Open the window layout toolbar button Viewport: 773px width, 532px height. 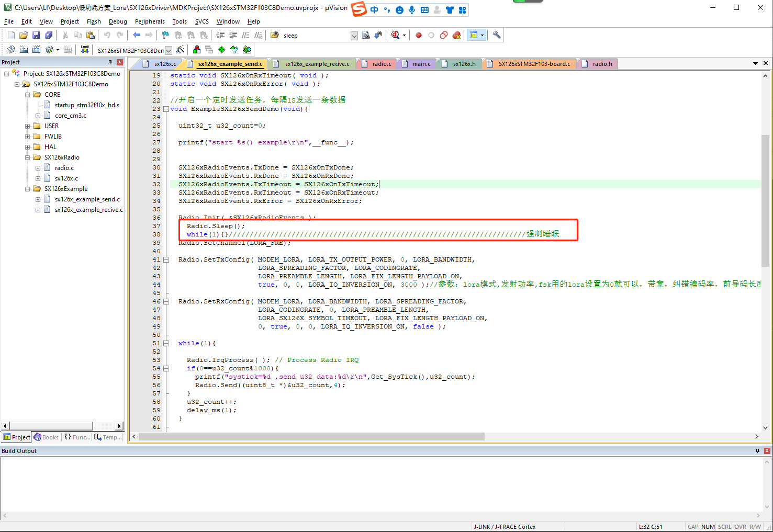(x=474, y=35)
